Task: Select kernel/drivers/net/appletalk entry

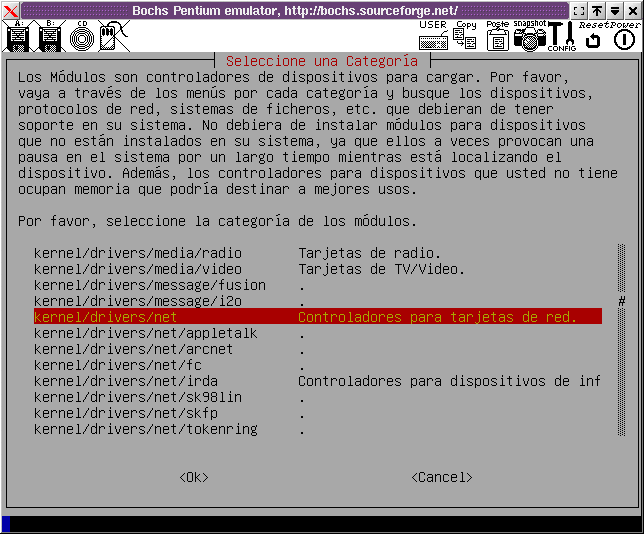Action: (x=145, y=333)
